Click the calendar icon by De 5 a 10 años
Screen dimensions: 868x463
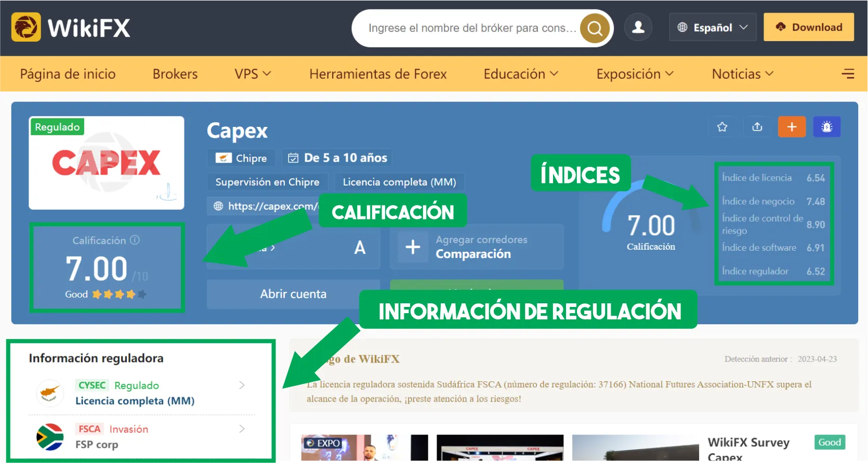293,158
